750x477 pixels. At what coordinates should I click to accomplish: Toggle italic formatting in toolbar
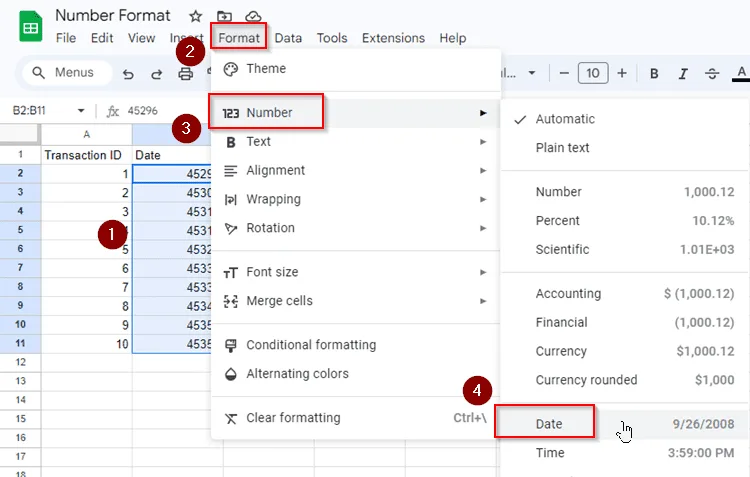(683, 74)
